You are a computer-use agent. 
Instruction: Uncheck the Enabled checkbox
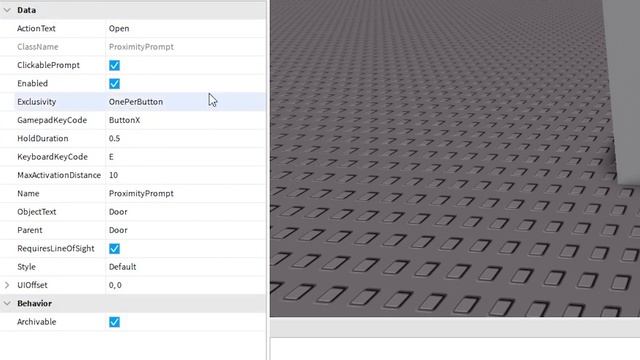coord(114,84)
